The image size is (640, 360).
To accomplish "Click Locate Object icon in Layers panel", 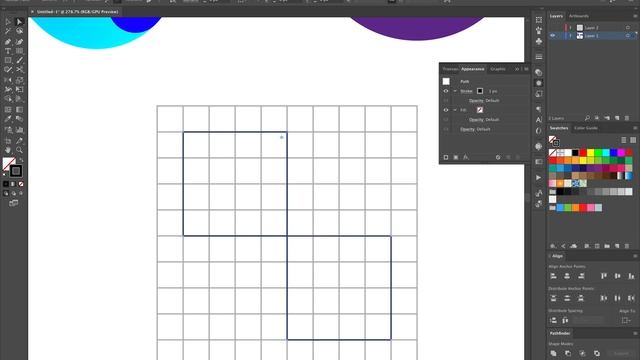I will click(587, 118).
